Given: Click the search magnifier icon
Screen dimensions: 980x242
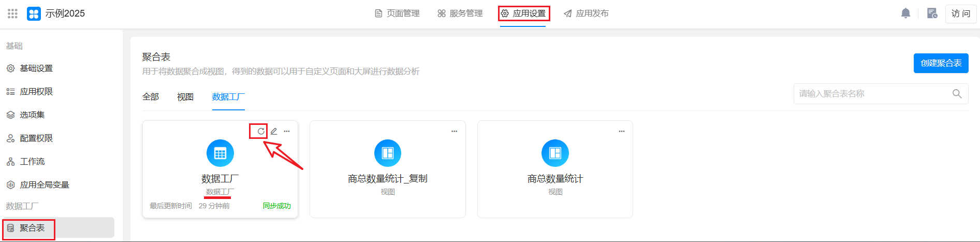Looking at the screenshot, I should tap(957, 94).
